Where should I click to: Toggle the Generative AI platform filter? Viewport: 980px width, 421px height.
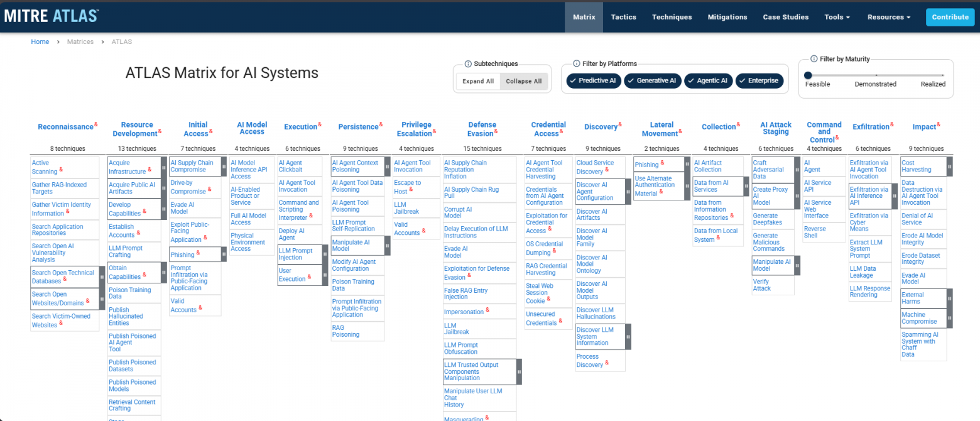(x=652, y=80)
